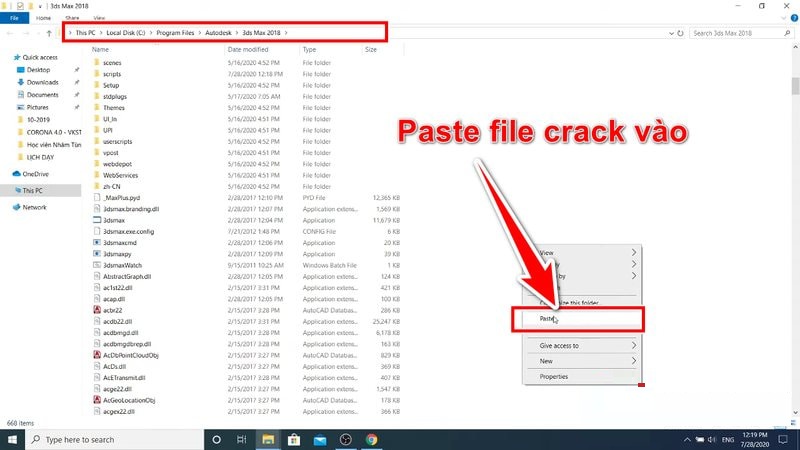The height and width of the screenshot is (450, 800).
Task: Sort by the Name column header
Action: click(x=101, y=49)
